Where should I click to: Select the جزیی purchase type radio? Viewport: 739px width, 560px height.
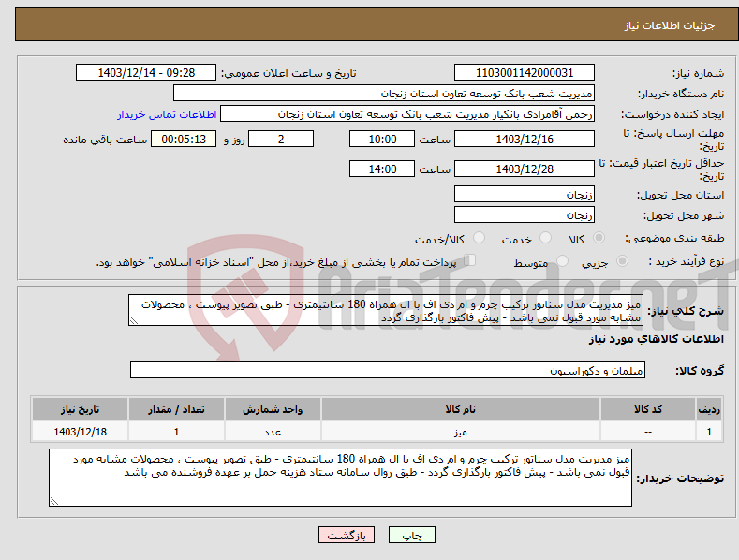click(622, 260)
